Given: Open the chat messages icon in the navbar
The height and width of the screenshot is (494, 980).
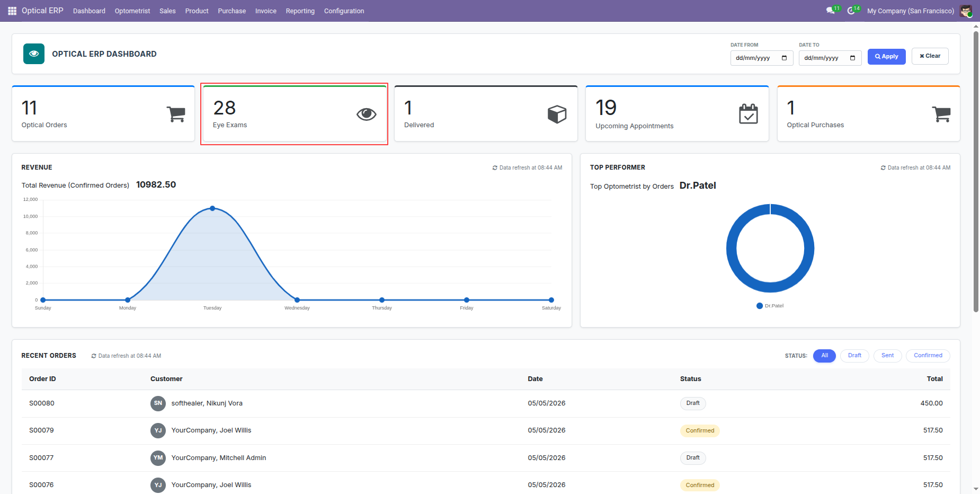Looking at the screenshot, I should pyautogui.click(x=831, y=11).
